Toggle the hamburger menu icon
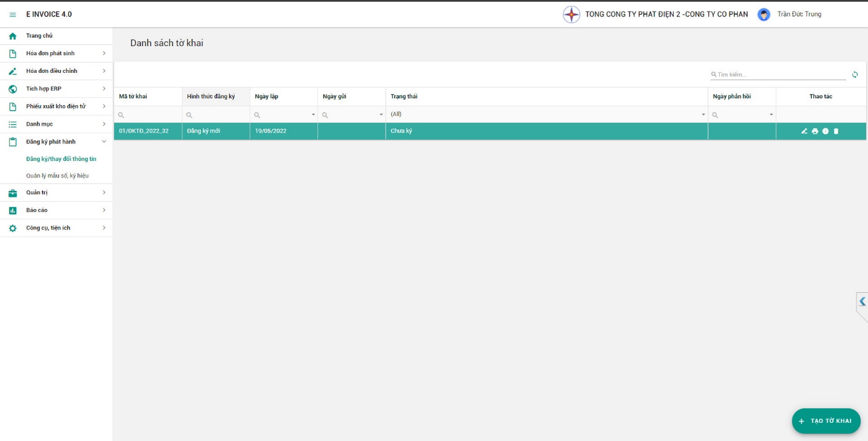868x441 pixels. point(13,15)
